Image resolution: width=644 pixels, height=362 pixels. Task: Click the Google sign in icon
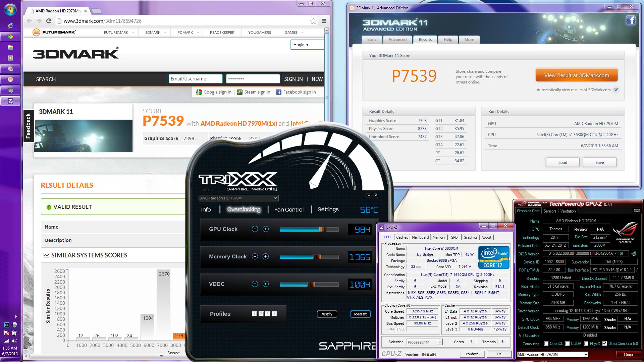[x=199, y=92]
